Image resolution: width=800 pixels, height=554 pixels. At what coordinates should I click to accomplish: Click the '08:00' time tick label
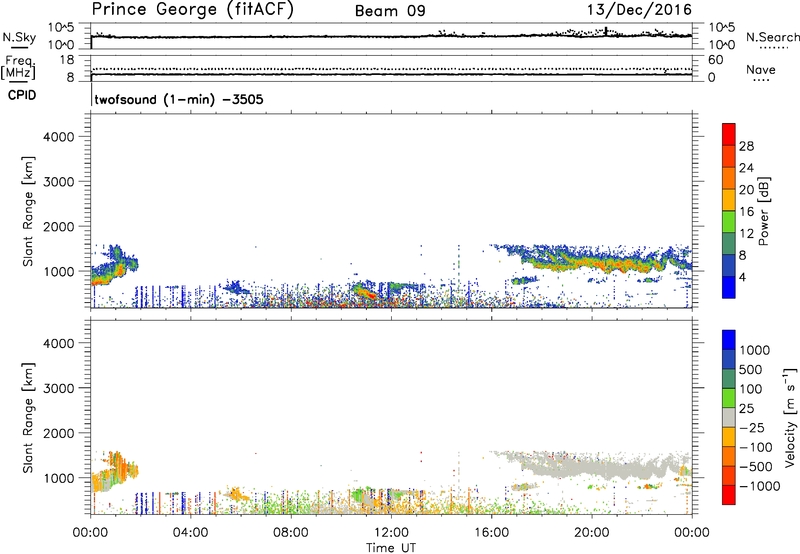point(291,533)
